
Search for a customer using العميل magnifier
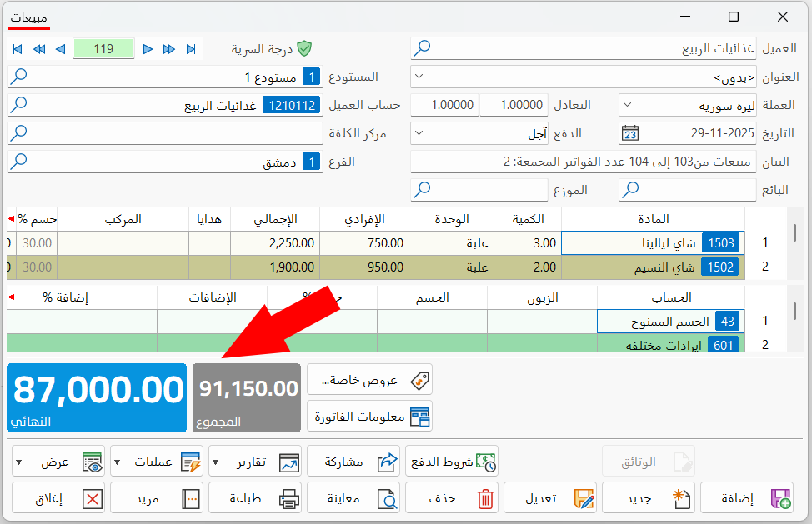(x=423, y=48)
